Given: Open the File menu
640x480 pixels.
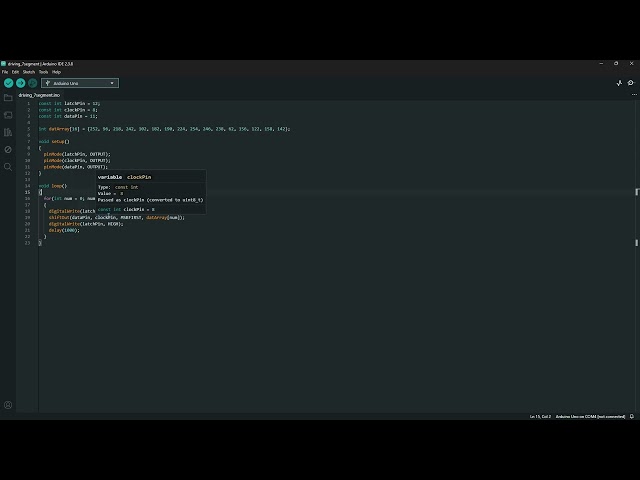Looking at the screenshot, I should point(5,72).
